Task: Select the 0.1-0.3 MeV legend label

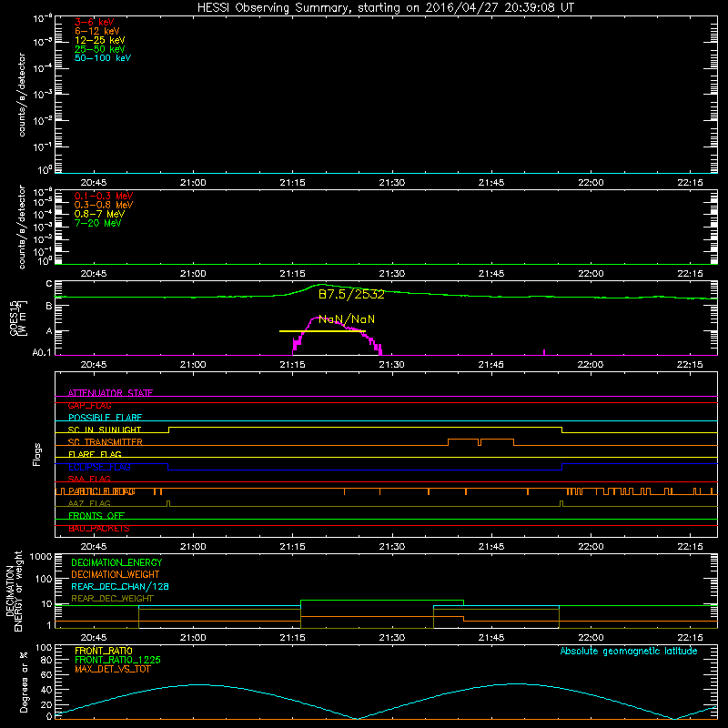Action: [x=104, y=196]
